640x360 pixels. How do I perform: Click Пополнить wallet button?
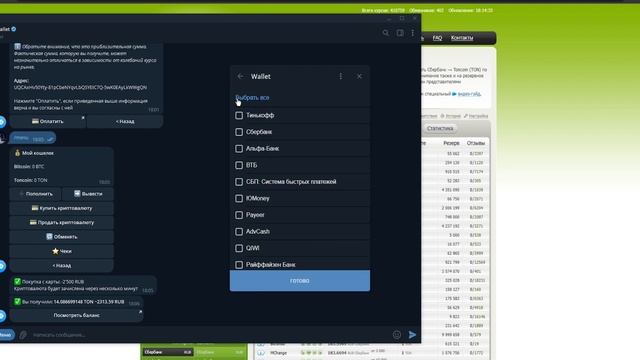coord(36,194)
